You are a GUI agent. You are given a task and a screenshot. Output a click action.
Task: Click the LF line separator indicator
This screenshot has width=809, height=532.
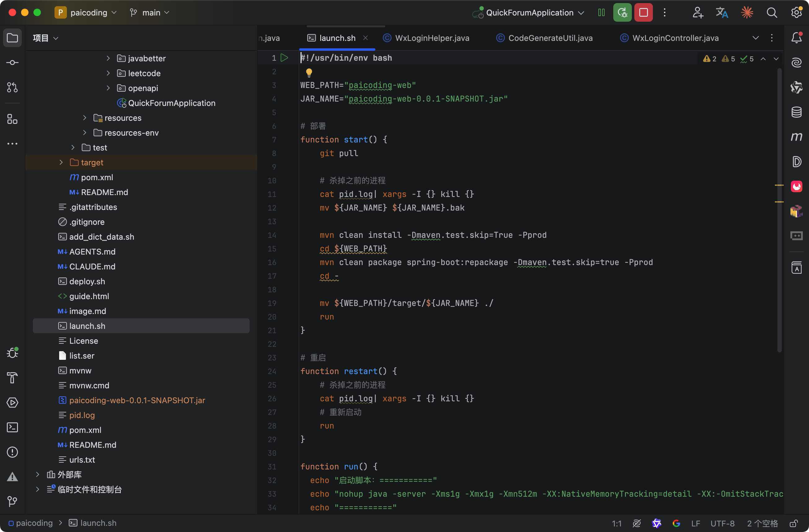click(695, 523)
